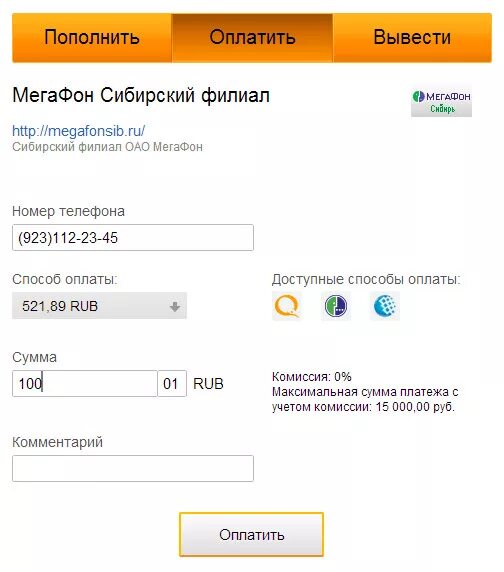Focus the Номер телефона input field

(133, 237)
